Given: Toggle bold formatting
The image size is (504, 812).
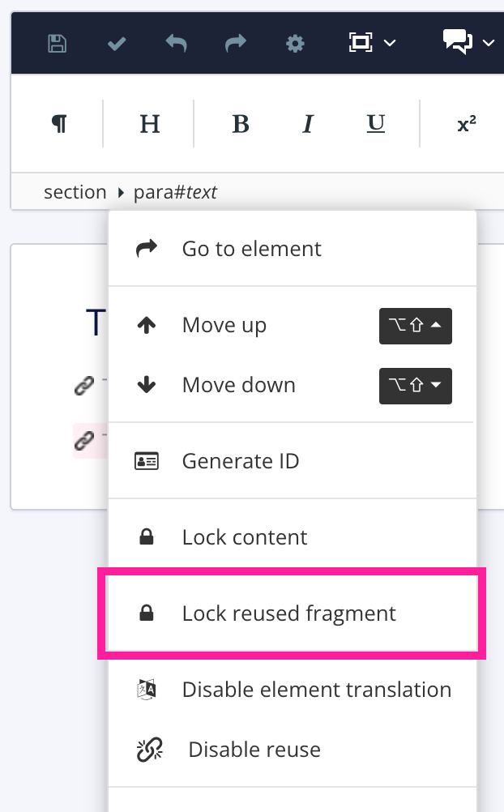Looking at the screenshot, I should pos(240,123).
